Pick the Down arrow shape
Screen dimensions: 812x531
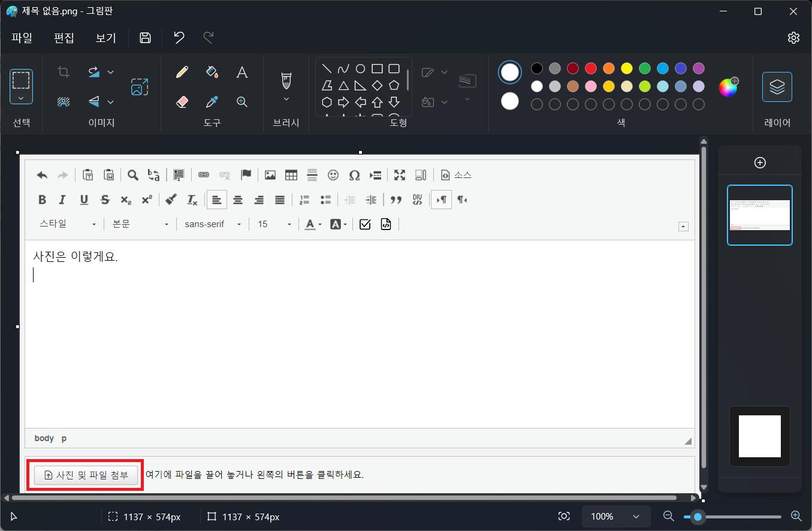(x=394, y=102)
